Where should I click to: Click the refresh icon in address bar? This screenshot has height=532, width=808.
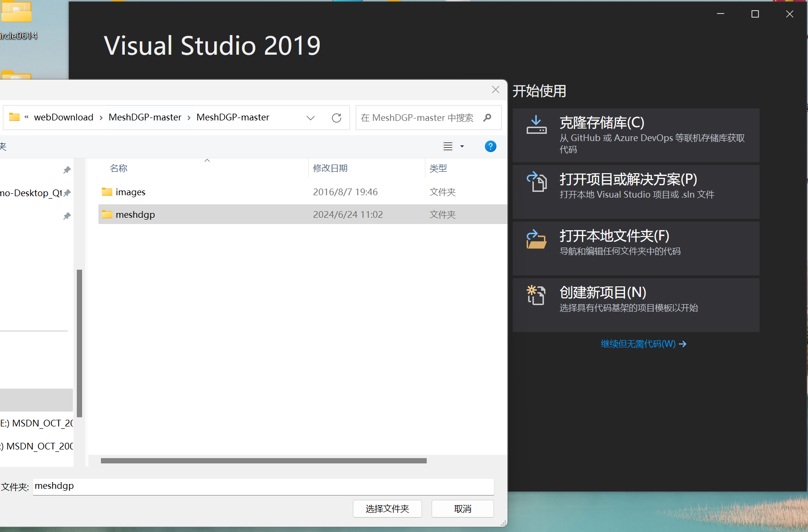pyautogui.click(x=337, y=118)
